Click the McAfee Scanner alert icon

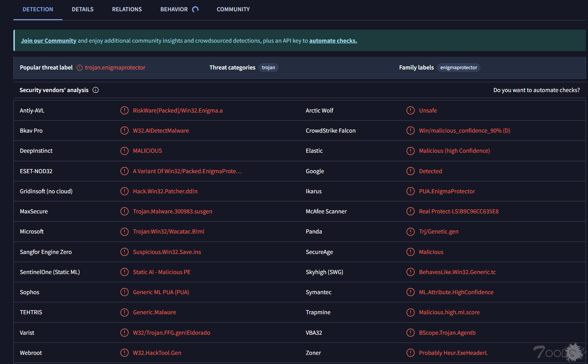411,211
